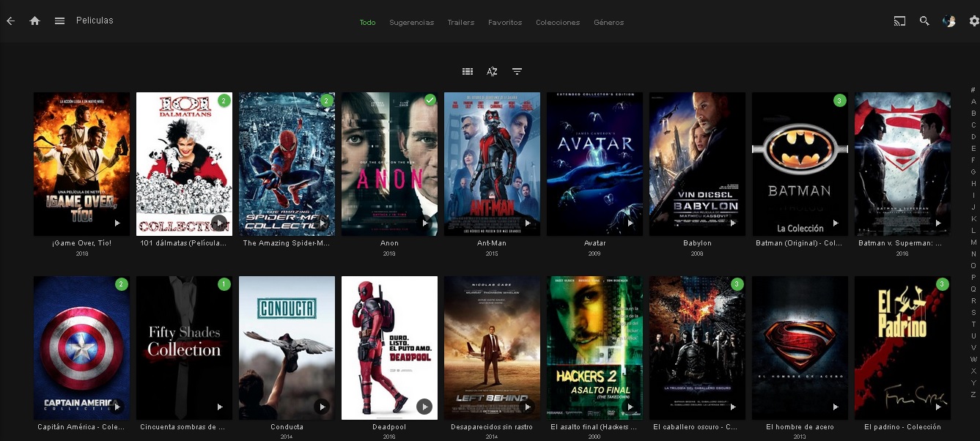Switch to the Trailers tab
The image size is (980, 441).
pos(461,23)
